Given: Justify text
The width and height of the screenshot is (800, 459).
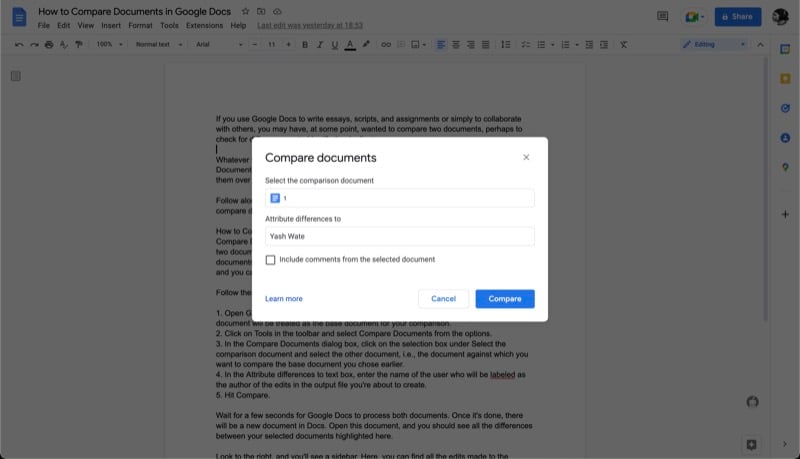Looking at the screenshot, I should (485, 44).
